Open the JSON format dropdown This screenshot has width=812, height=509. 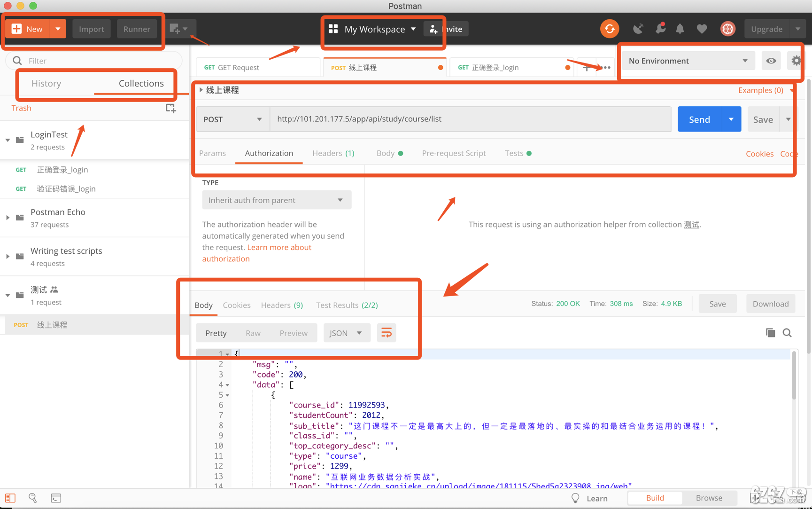click(x=346, y=333)
